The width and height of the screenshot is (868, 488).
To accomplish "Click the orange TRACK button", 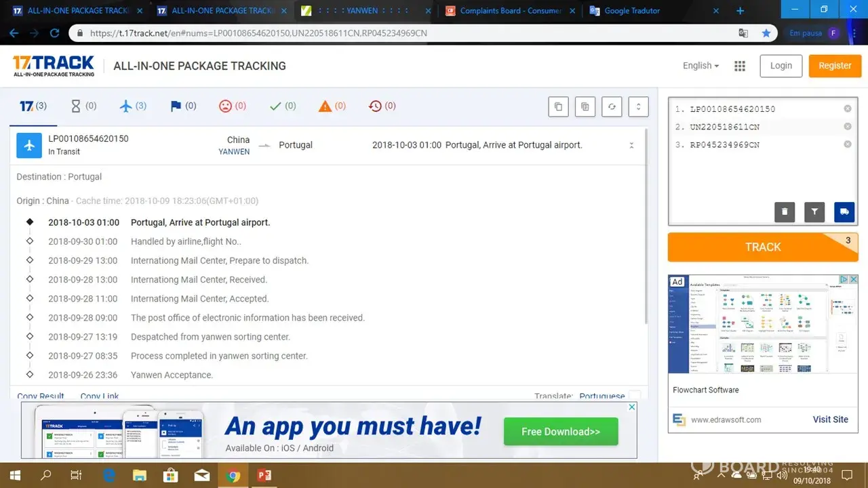I will pyautogui.click(x=763, y=247).
